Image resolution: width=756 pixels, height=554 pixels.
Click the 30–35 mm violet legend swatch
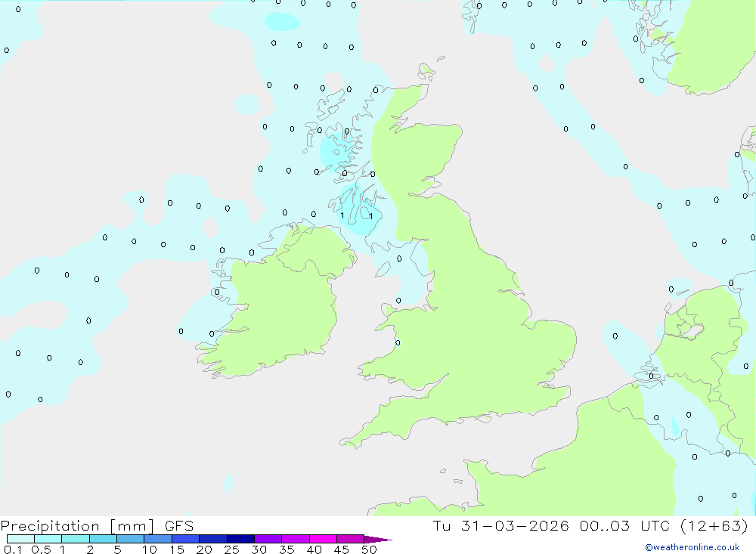pyautogui.click(x=268, y=539)
